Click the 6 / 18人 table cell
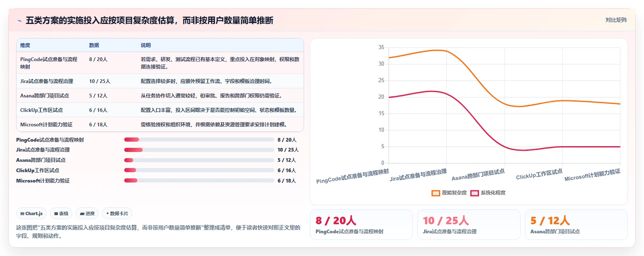The height and width of the screenshot is (256, 644). [98, 124]
